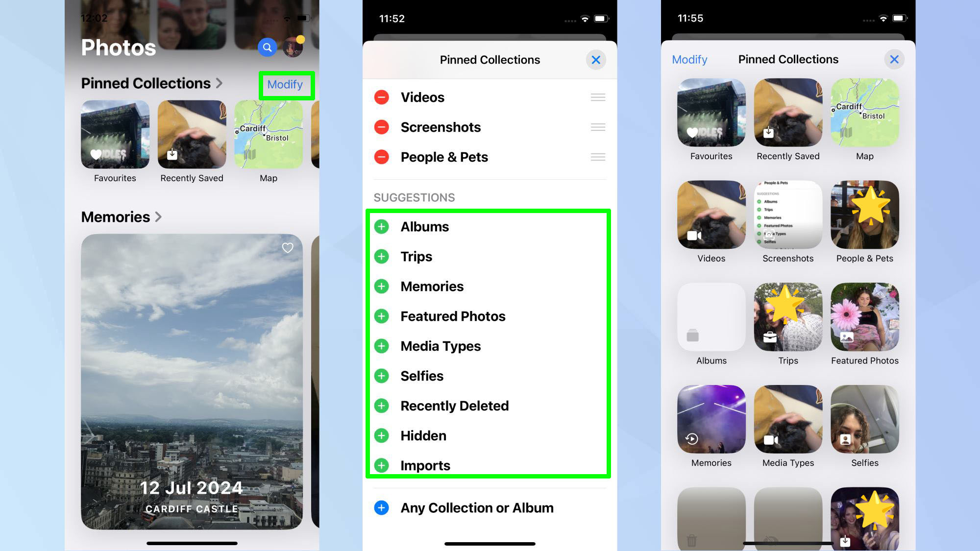
Task: Close the Pinned Collections modal
Action: [594, 59]
